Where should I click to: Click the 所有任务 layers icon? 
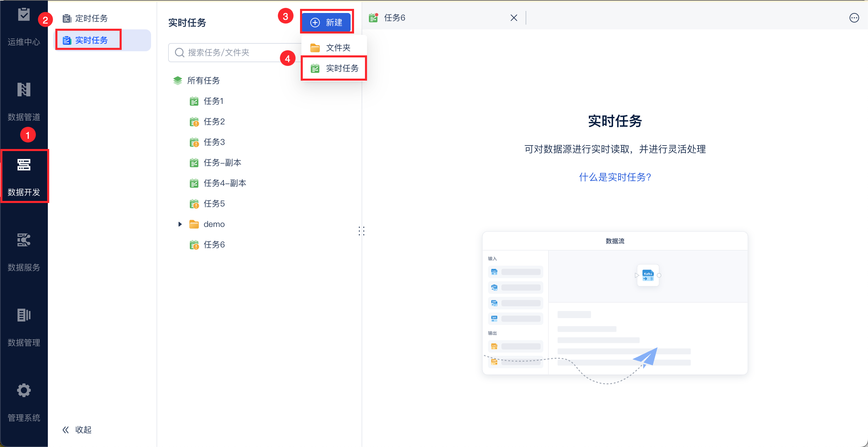coord(178,81)
